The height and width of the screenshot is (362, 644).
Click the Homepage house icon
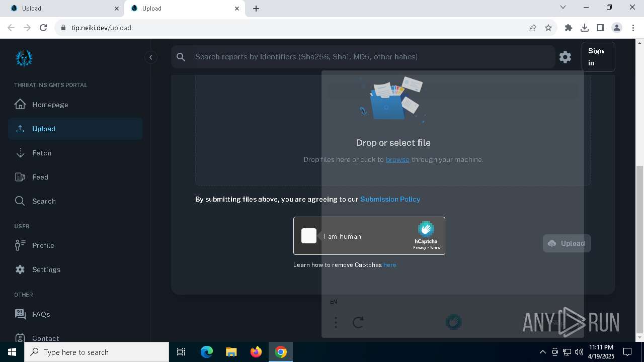[x=20, y=104]
